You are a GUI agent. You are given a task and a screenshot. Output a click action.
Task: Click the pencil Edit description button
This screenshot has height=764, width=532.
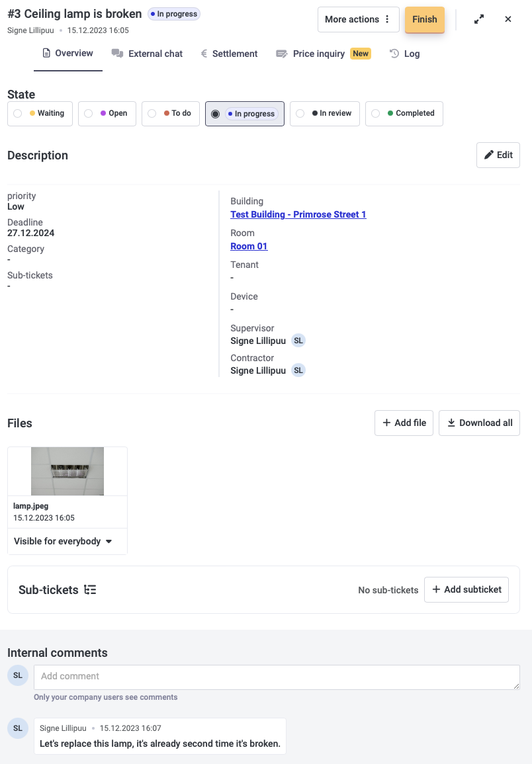click(498, 155)
